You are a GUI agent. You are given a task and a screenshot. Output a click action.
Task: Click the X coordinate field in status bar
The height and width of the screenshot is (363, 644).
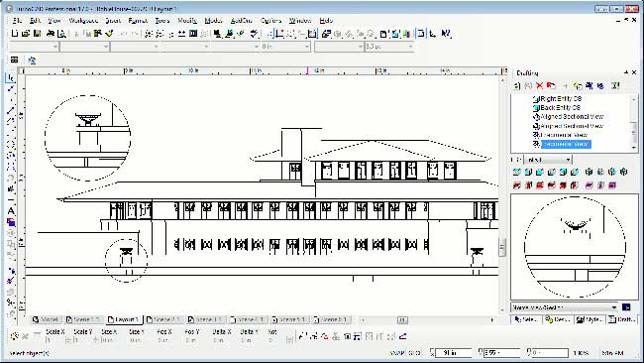[x=454, y=353]
